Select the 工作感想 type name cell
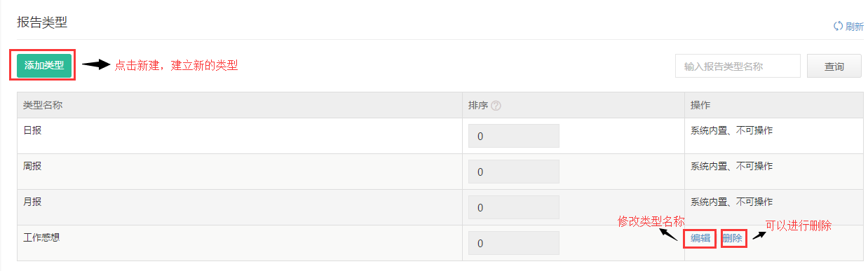868x271 pixels. (x=240, y=243)
